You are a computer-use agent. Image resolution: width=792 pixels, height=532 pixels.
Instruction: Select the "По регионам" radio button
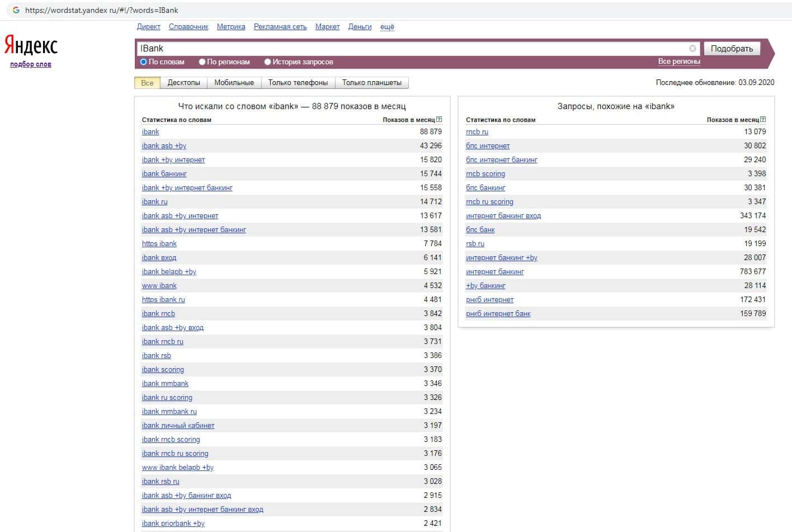coord(202,62)
